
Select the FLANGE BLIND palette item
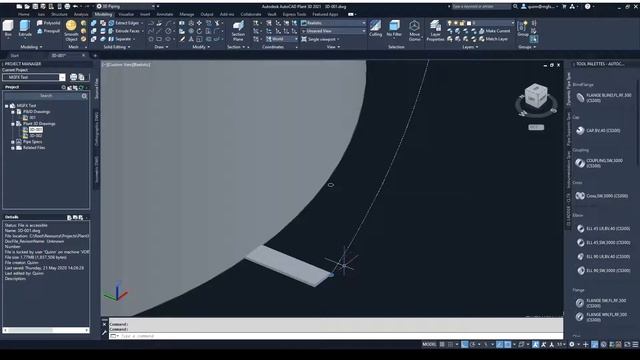coord(603,98)
